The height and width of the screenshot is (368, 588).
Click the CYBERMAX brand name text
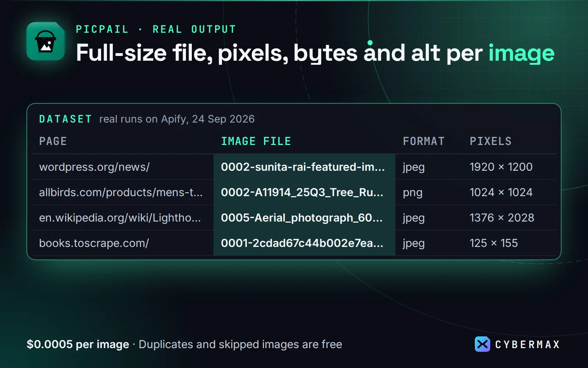pyautogui.click(x=527, y=344)
